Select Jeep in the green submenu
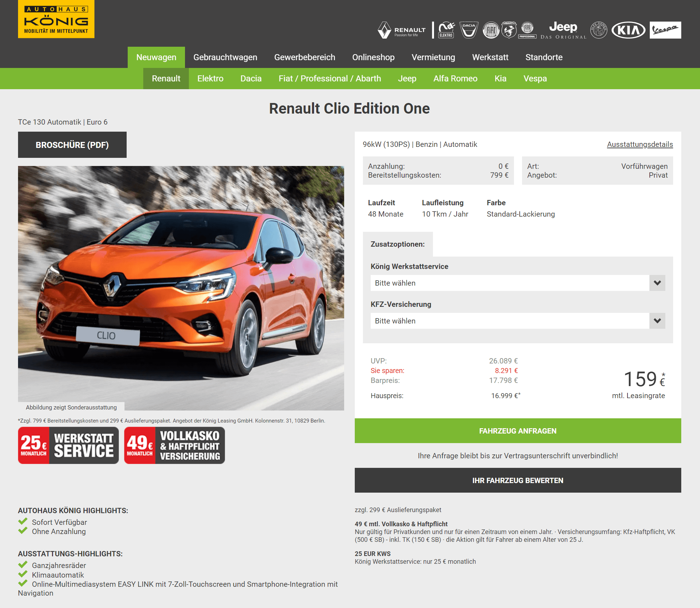Image resolution: width=700 pixels, height=608 pixels. [x=407, y=79]
